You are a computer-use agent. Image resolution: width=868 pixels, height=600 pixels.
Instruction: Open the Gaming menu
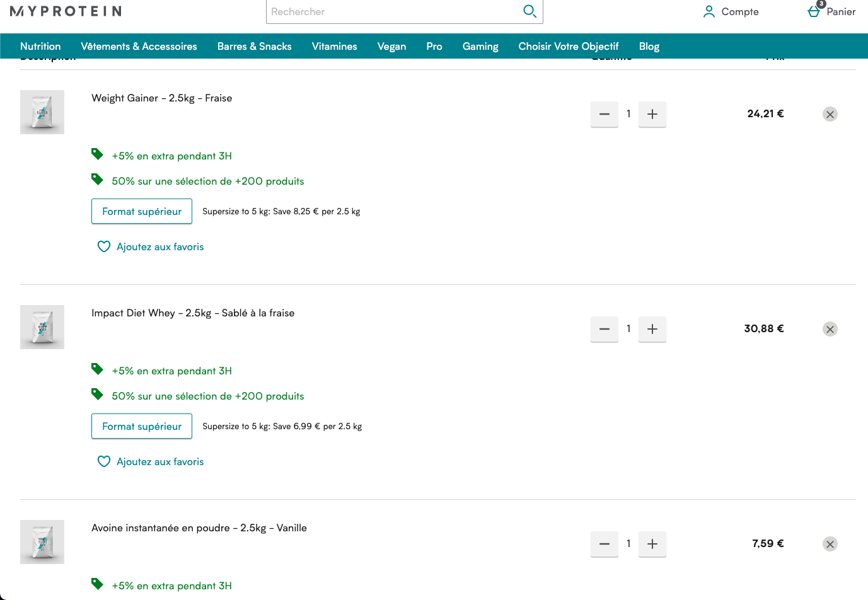(480, 47)
